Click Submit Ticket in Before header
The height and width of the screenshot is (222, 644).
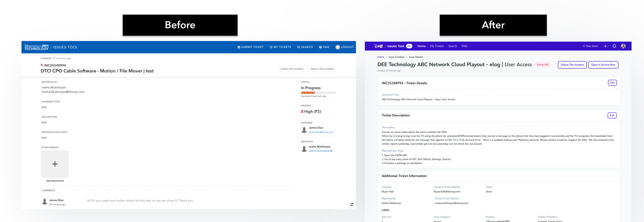250,47
